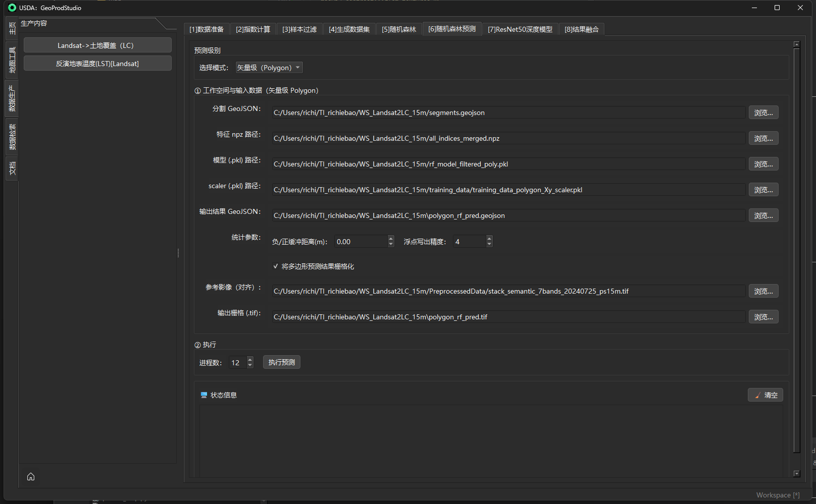The image size is (816, 504).
Task: Open the [5]随机森林 tab
Action: [398, 29]
